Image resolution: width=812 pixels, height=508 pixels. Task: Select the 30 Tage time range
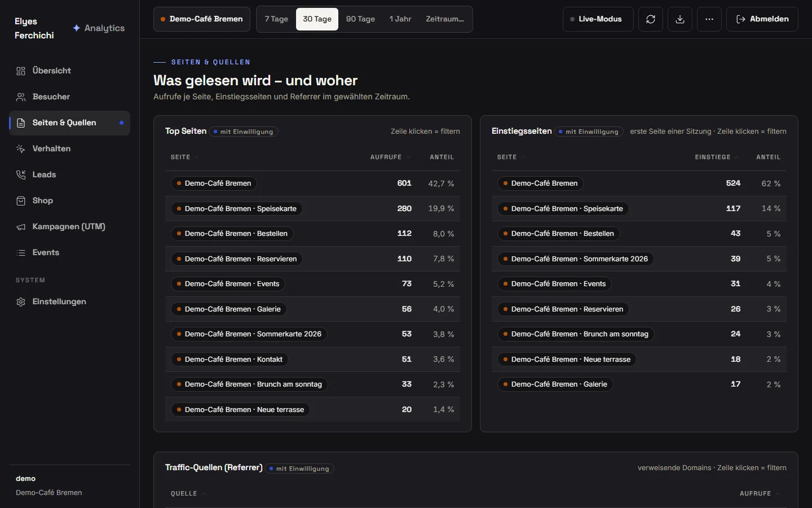[317, 19]
